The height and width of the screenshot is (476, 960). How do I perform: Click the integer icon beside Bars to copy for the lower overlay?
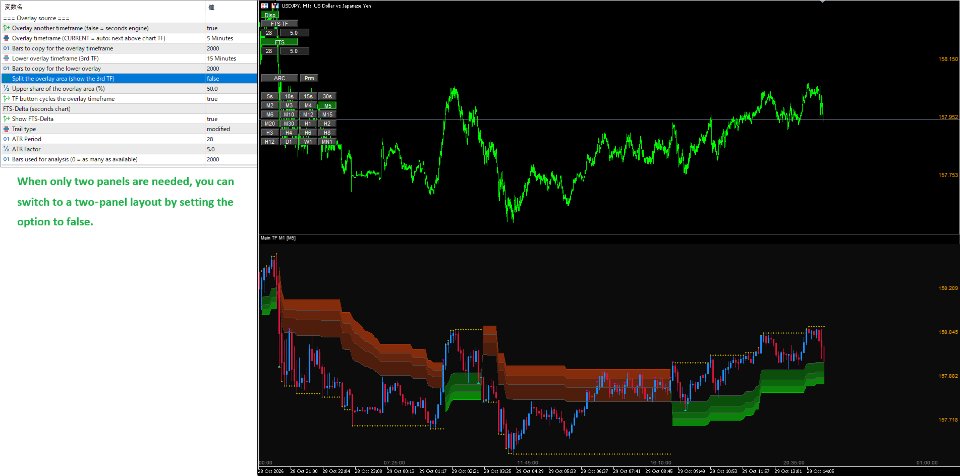(x=6, y=68)
